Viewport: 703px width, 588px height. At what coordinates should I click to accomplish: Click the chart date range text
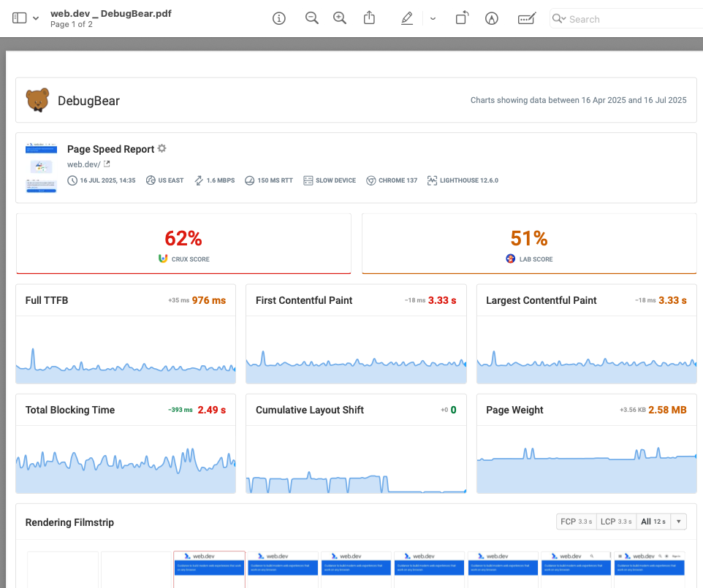point(578,100)
